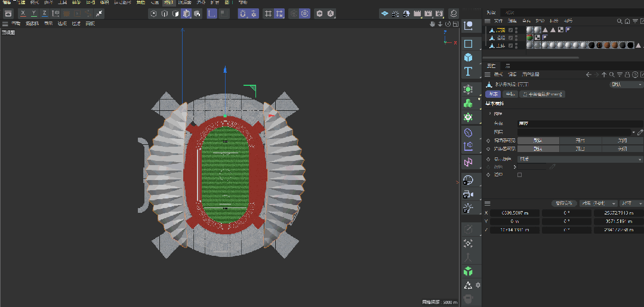
Task: Tick the checkbox in the basic properties
Action: tap(519, 175)
